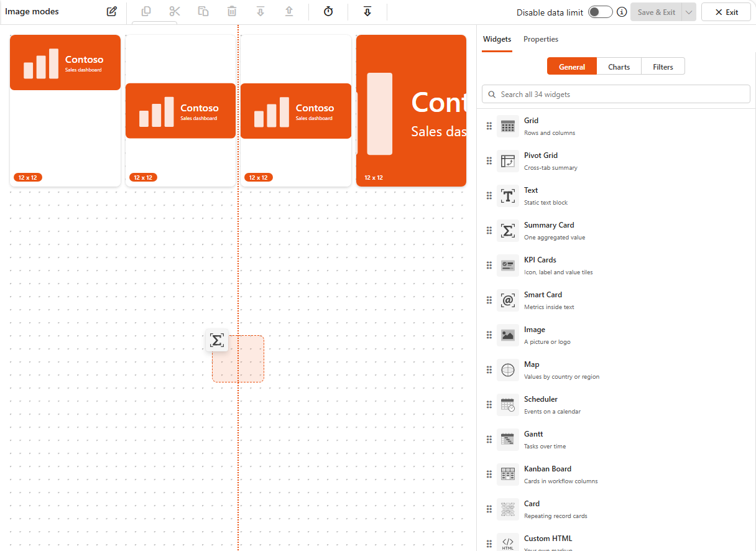Select the General widget category

click(x=572, y=67)
